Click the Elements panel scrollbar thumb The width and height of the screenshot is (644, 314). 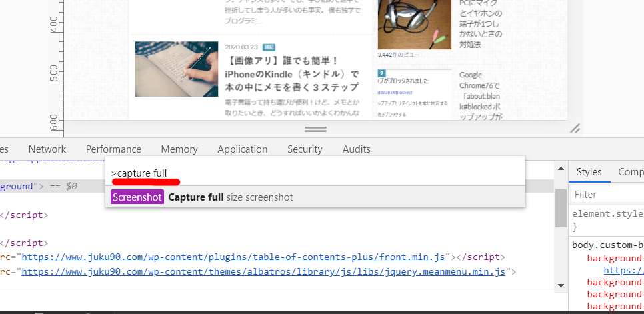click(561, 208)
